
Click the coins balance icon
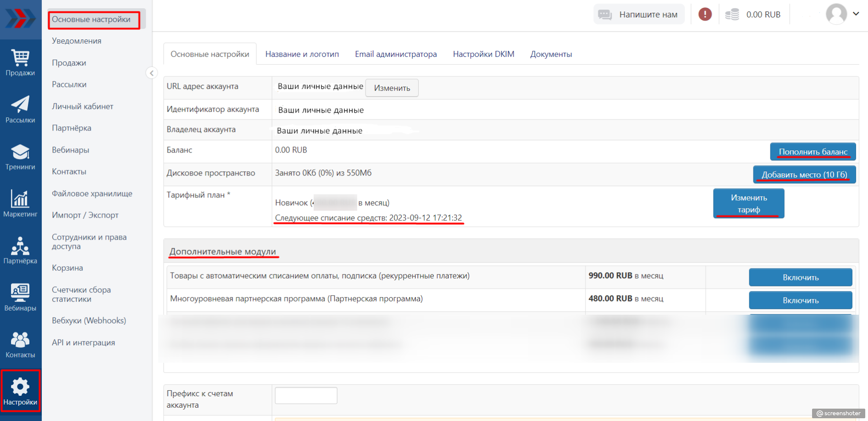click(x=732, y=14)
